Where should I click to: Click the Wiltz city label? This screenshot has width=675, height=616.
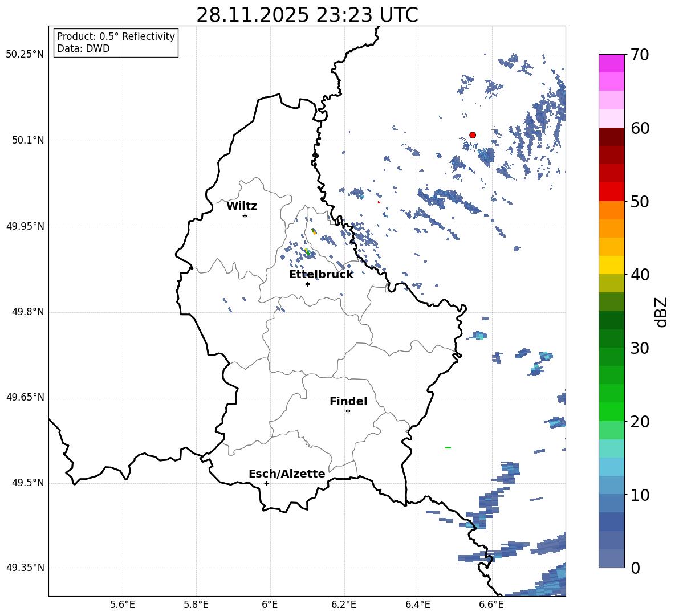click(x=242, y=206)
